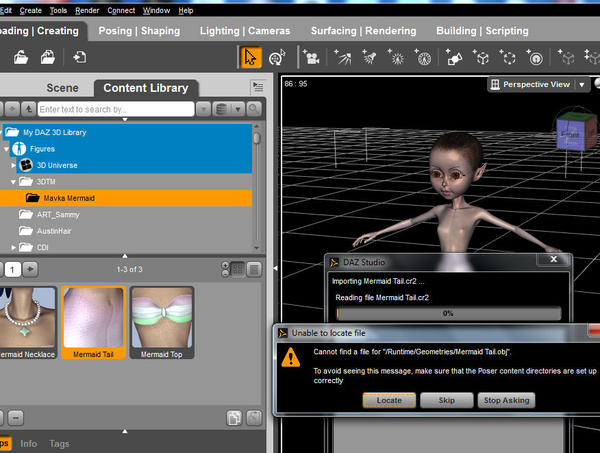Select the Mermaid Tail thumbnail

[93, 323]
